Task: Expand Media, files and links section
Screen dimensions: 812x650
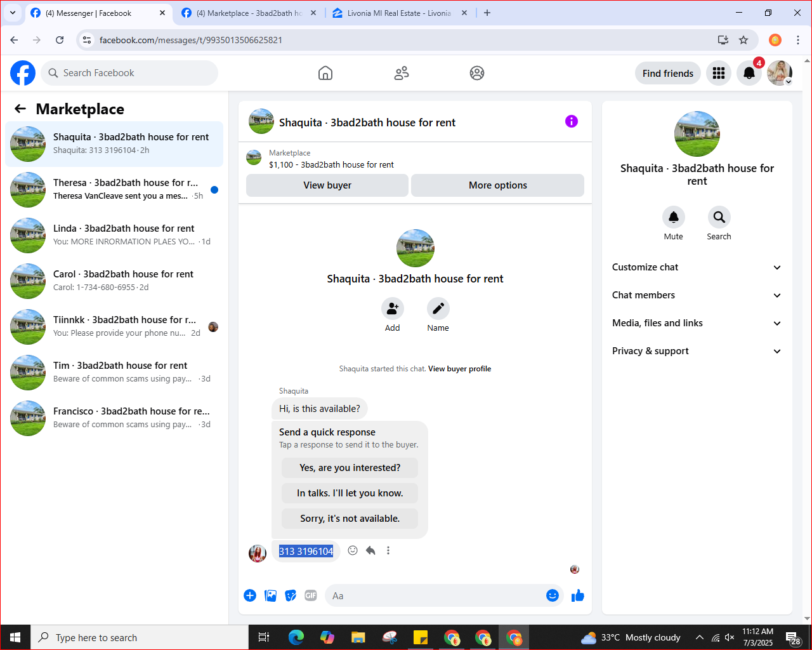Action: 697,323
